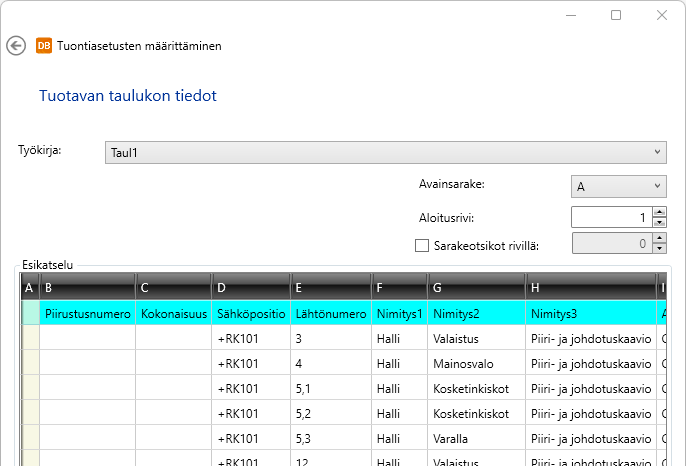Click the back arrow icon

click(15, 45)
